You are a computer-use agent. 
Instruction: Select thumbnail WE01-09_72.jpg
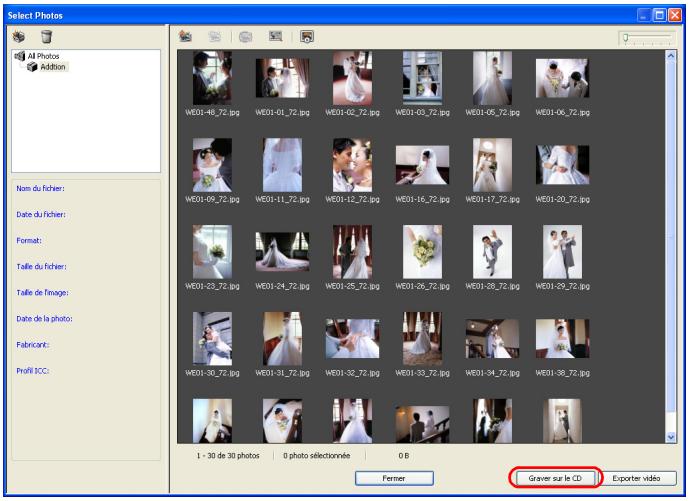(212, 165)
